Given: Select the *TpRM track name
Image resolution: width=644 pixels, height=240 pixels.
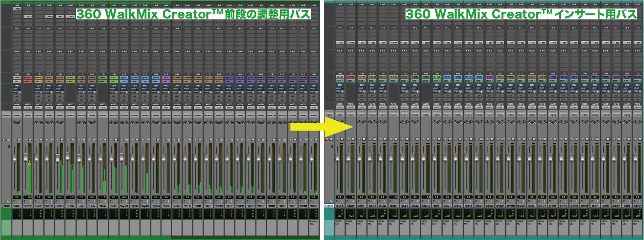Looking at the screenshot, I should coord(240,206).
